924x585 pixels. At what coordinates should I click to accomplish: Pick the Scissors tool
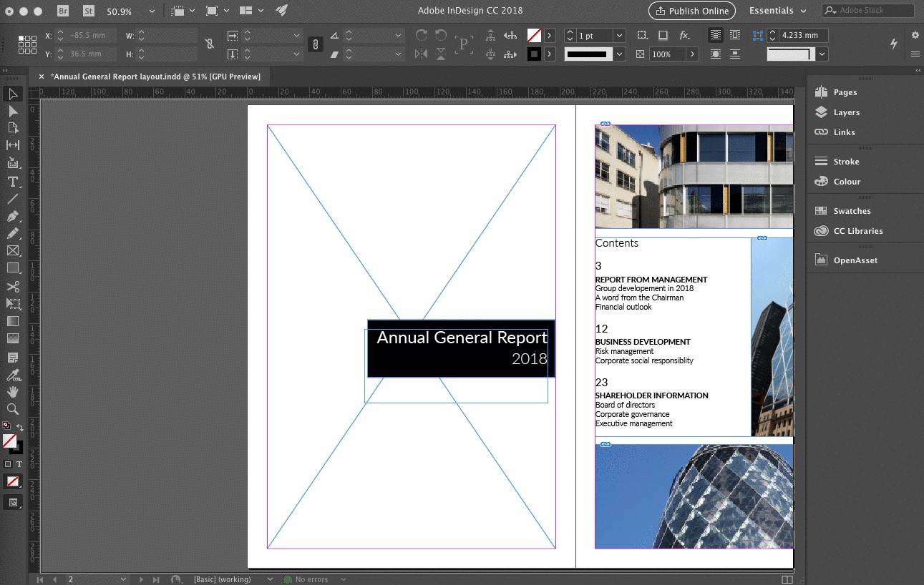point(13,286)
